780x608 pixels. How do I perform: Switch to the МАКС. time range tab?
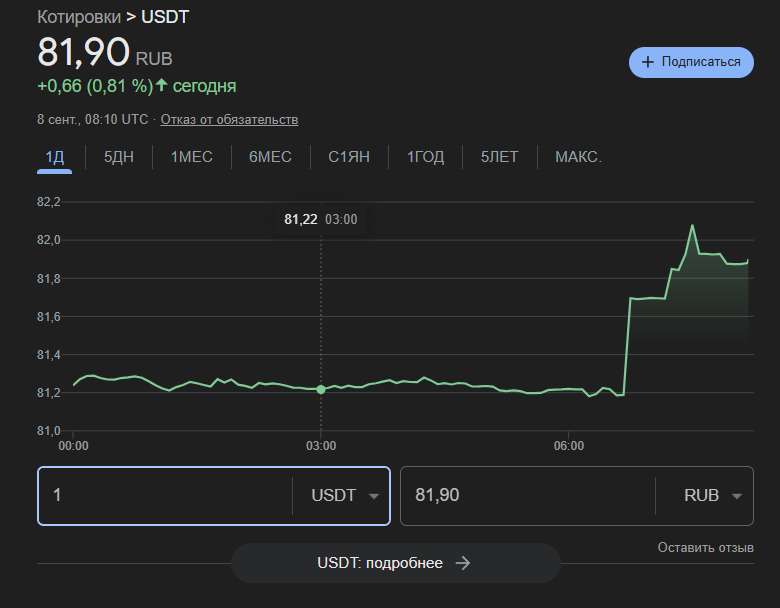click(579, 157)
